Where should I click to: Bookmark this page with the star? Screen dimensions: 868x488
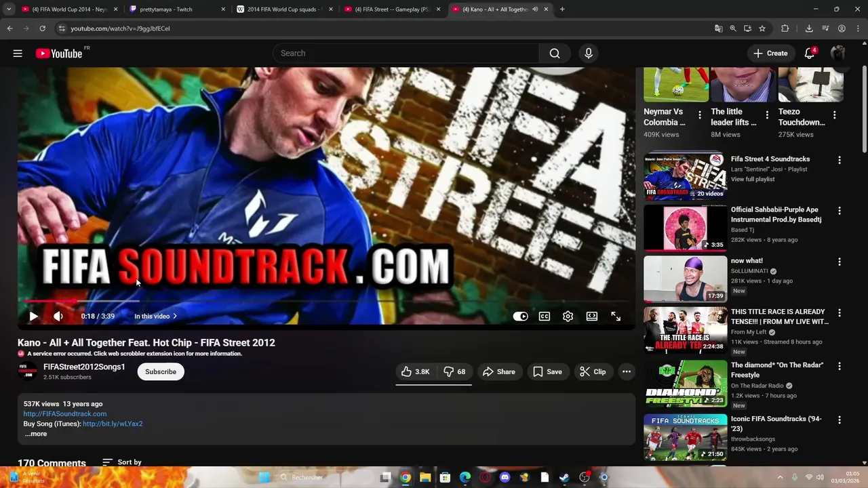pos(762,28)
